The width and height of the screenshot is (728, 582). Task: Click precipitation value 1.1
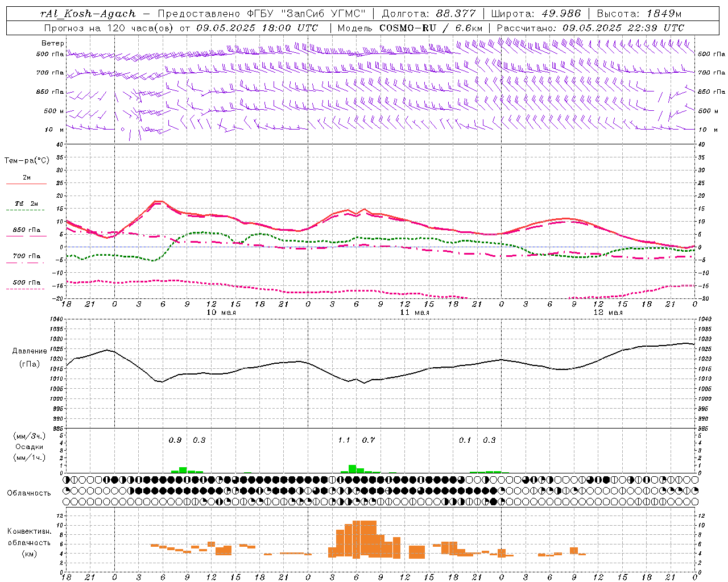pos(344,440)
